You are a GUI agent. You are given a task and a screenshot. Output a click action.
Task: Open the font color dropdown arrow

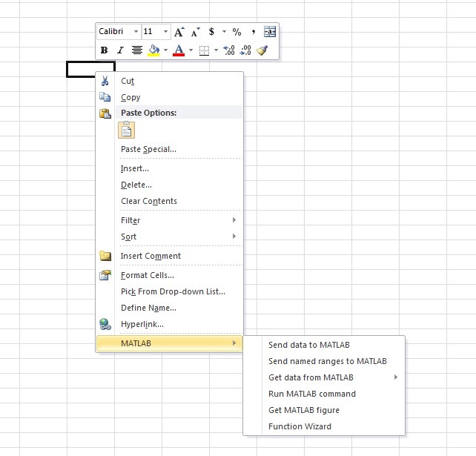point(191,50)
